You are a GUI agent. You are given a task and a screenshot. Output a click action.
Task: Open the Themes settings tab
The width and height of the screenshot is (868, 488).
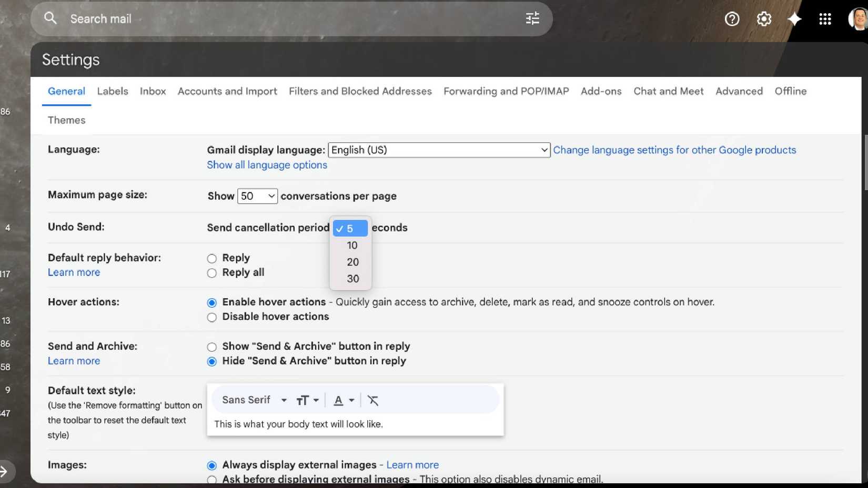(66, 120)
